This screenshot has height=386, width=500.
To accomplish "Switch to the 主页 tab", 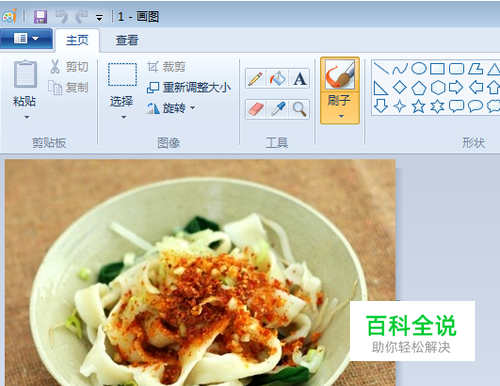I will tap(77, 40).
